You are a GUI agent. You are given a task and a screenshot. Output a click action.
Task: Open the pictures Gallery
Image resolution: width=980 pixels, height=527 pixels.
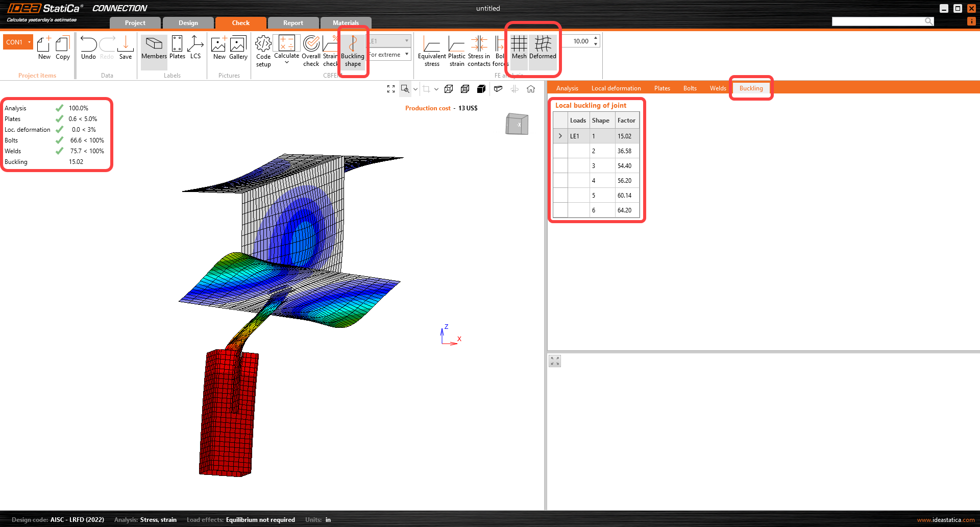[238, 48]
